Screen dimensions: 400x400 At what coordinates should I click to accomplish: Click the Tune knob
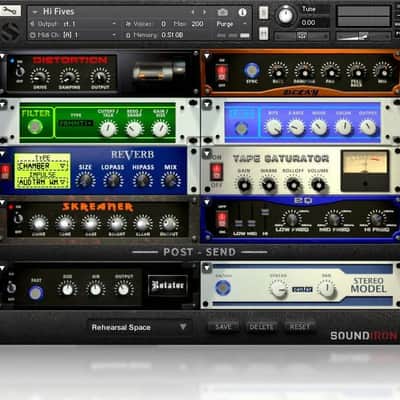click(x=285, y=15)
